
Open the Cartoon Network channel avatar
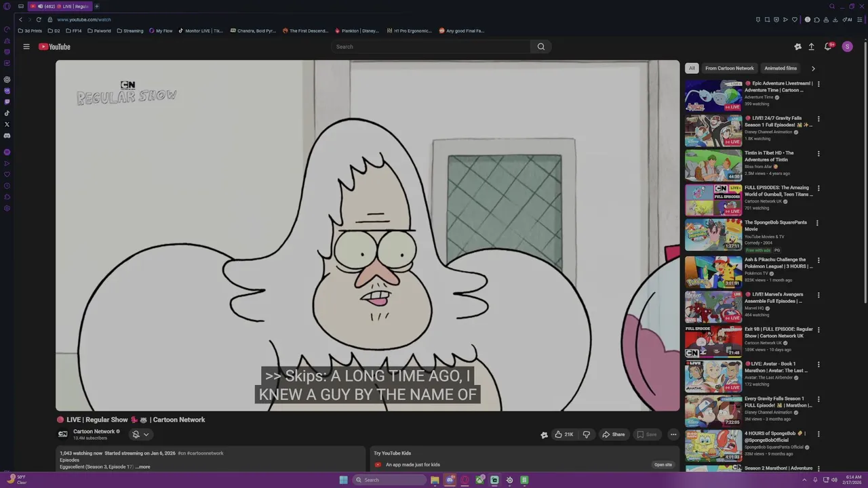[62, 434]
